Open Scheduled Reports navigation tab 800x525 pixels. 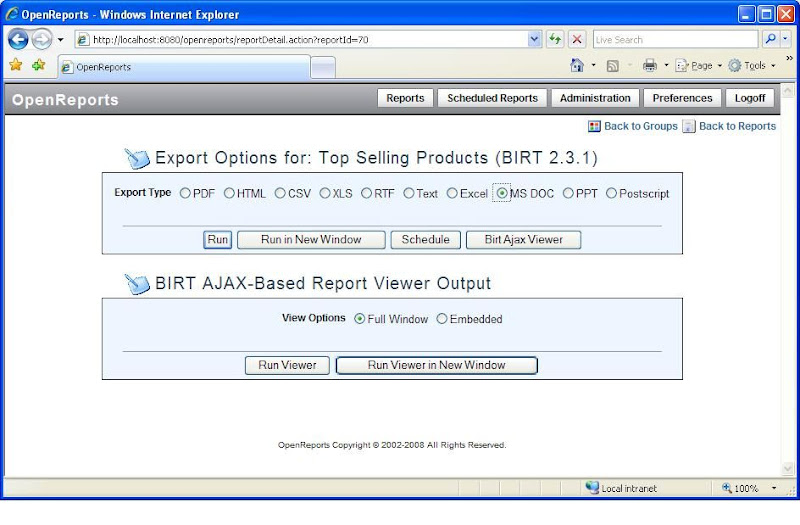(x=492, y=98)
